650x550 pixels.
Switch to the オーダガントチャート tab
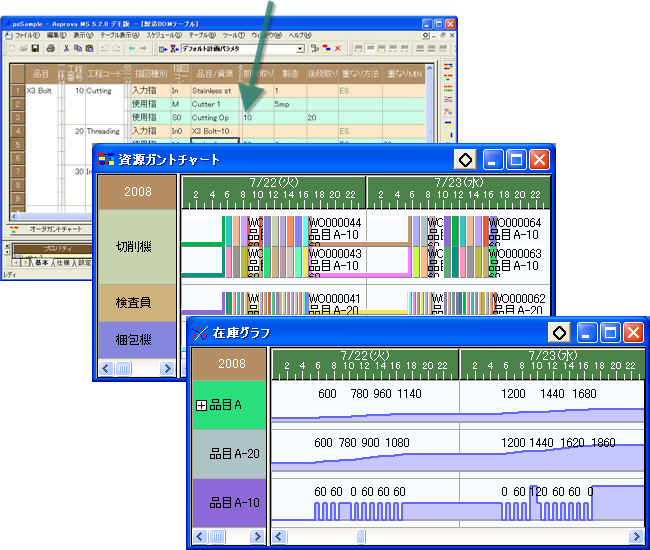[x=55, y=229]
